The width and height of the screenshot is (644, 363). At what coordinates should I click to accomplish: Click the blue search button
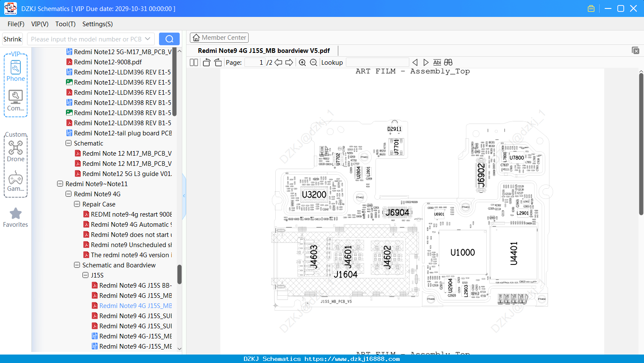(x=169, y=39)
